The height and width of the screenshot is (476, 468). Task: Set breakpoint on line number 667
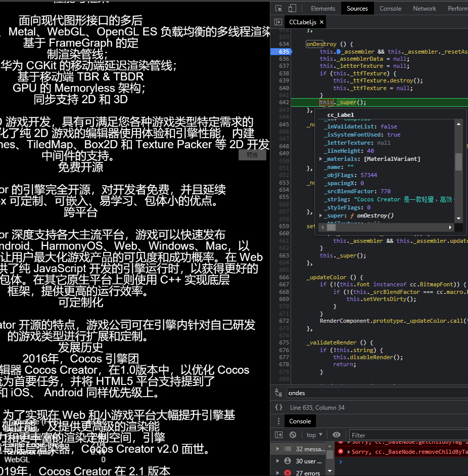coord(284,284)
